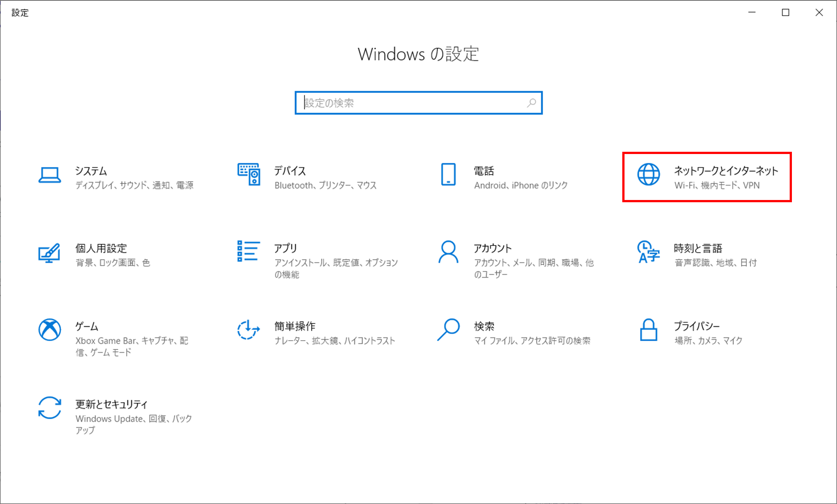Screen dimensions: 837x504
Task: Maximize the 設定 window
Action: pos(786,12)
